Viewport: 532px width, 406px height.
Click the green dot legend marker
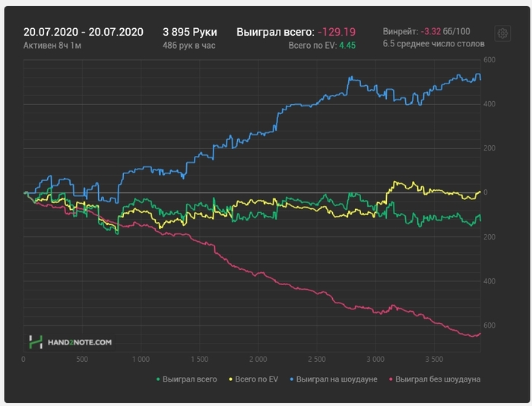pos(158,379)
